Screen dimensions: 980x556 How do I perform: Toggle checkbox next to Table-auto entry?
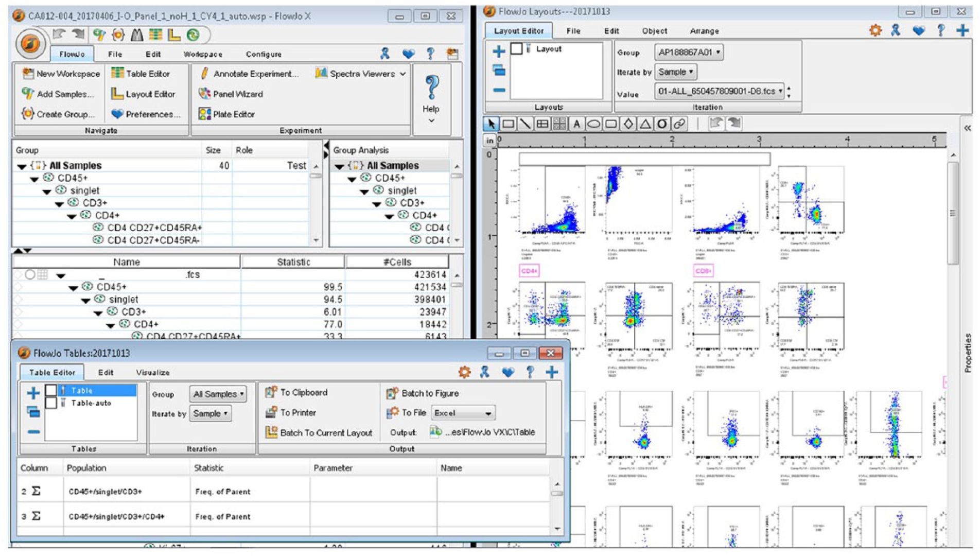[x=51, y=403]
